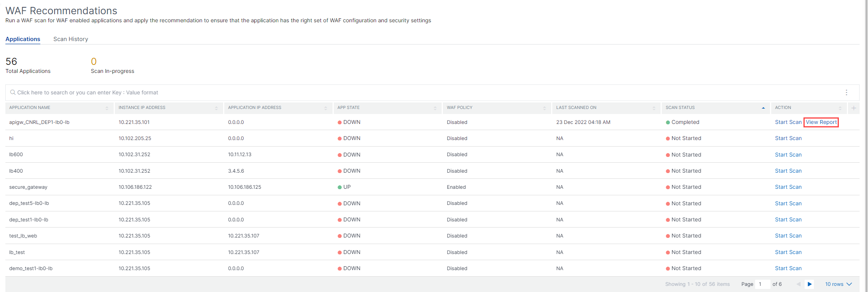Sort by Application Name column
Viewport: 868px width, 292px height.
[107, 108]
